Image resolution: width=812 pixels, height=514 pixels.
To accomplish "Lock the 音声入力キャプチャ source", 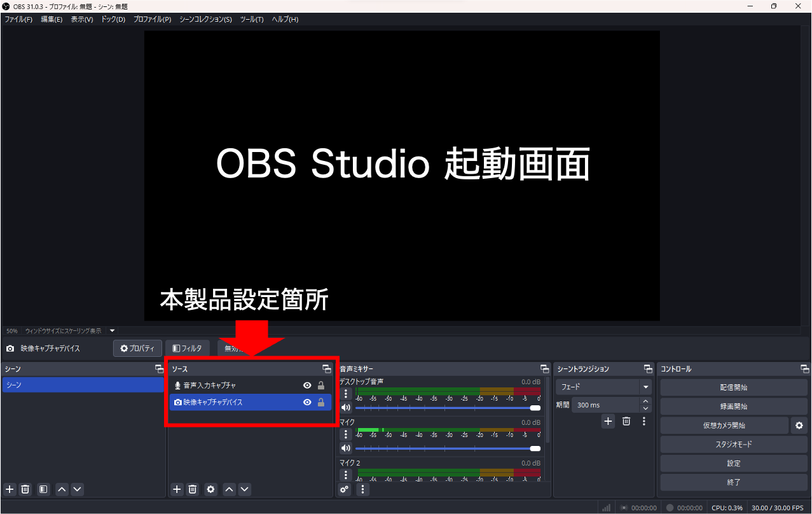I will (321, 385).
